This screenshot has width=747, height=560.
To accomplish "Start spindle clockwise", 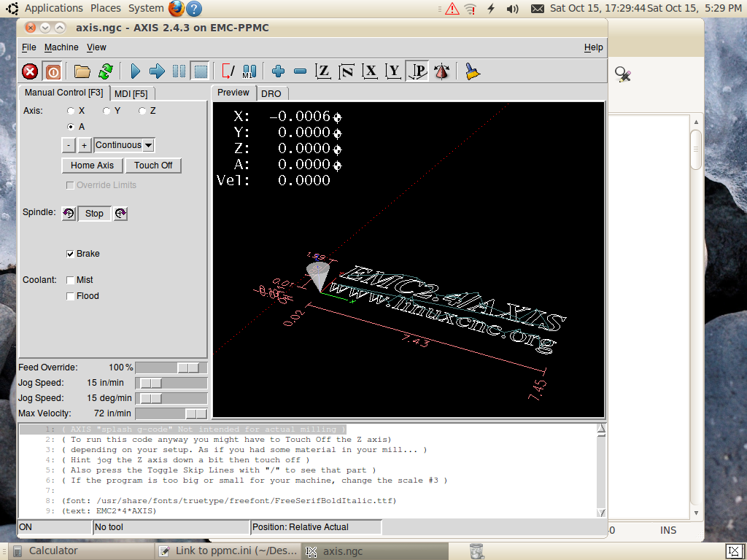I will 120,214.
